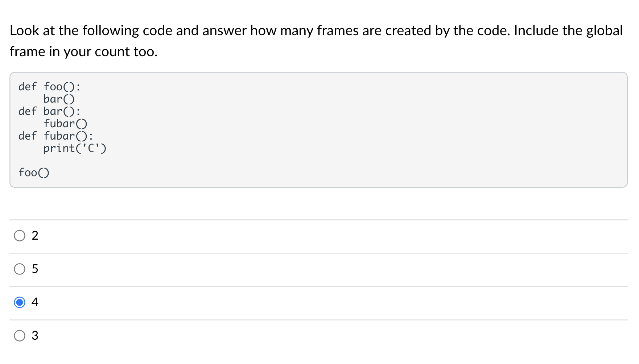Click the print('C') statement in the code

(75, 148)
